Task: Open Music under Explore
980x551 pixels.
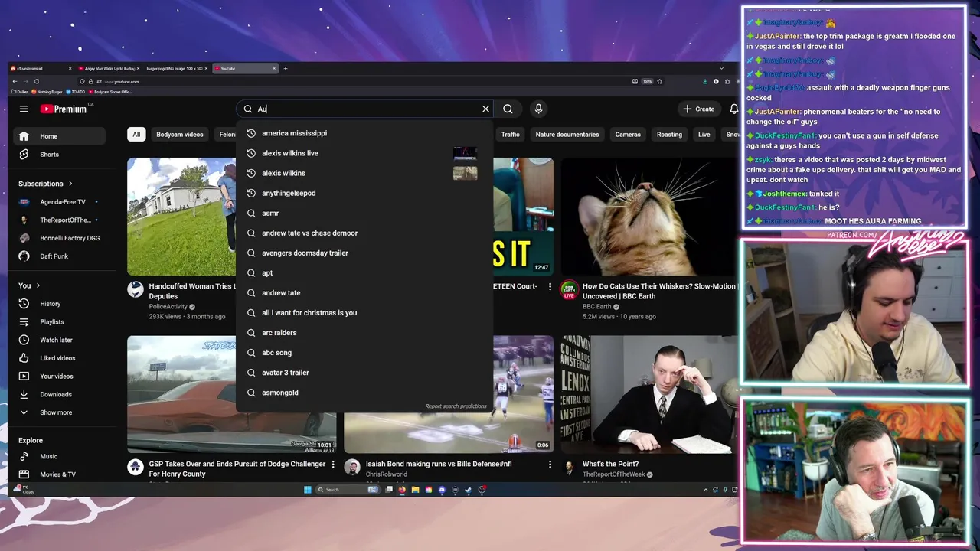Action: (x=60, y=456)
